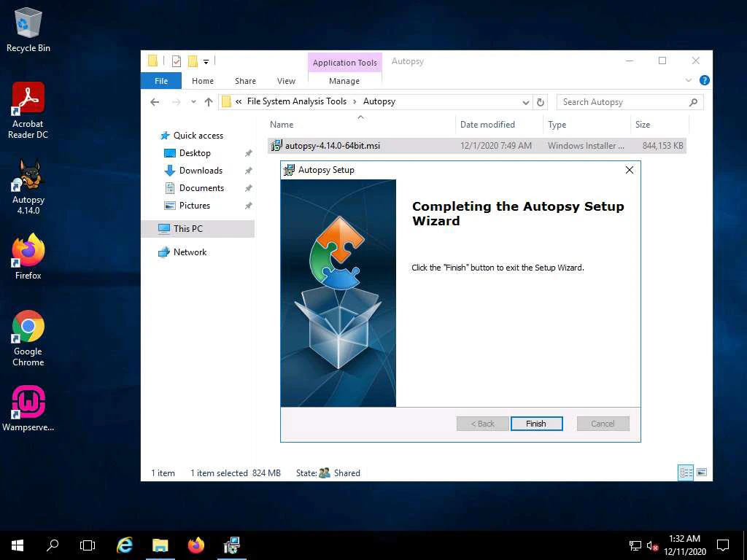Open the network status tray icon
The height and width of the screenshot is (560, 747).
[x=635, y=545]
